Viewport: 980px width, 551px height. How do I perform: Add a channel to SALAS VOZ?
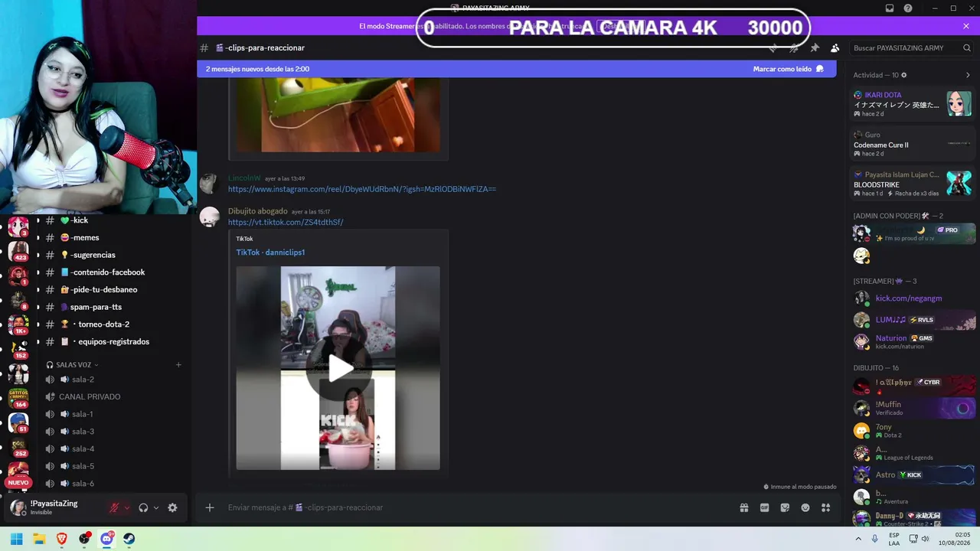tap(178, 365)
